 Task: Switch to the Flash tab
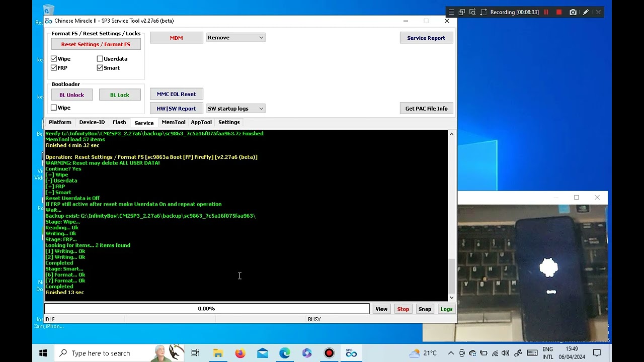click(119, 122)
